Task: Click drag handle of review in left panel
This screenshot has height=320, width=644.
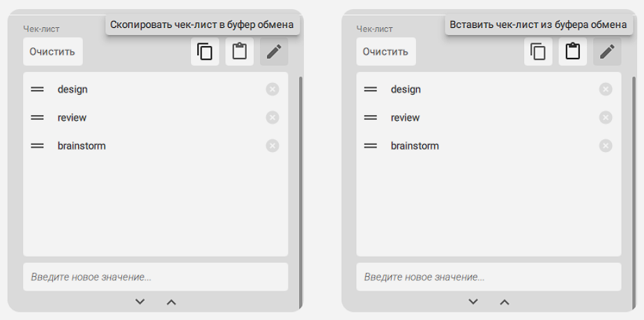Action: [38, 118]
